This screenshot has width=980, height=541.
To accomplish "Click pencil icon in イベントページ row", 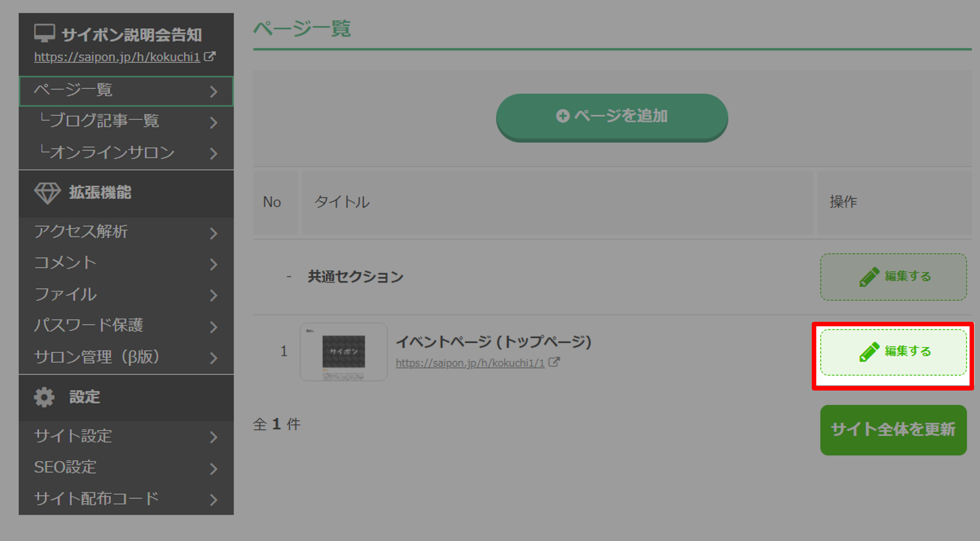I will pos(869,351).
